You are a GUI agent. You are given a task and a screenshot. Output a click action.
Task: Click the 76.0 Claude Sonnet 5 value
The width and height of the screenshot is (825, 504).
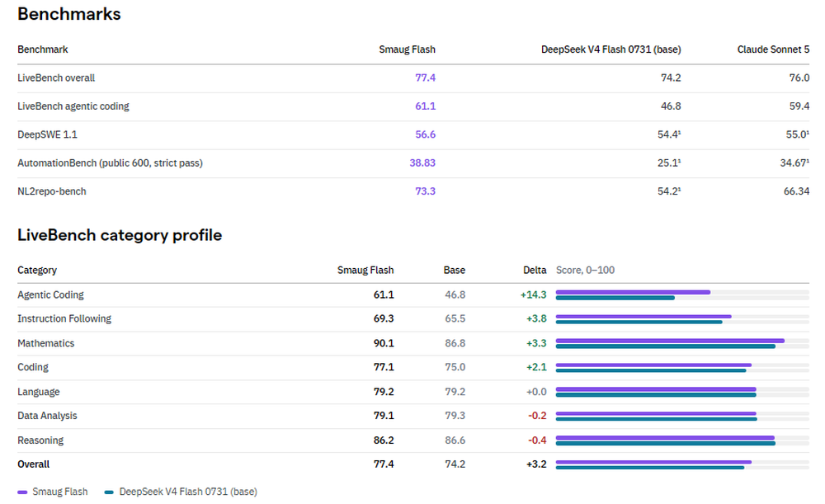pyautogui.click(x=799, y=78)
